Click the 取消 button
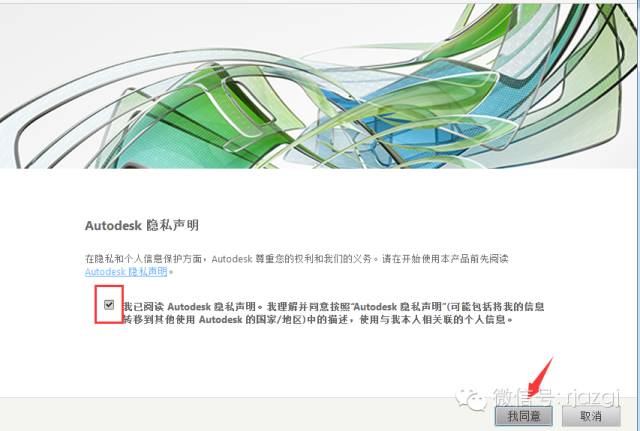640x431 pixels. 591,416
